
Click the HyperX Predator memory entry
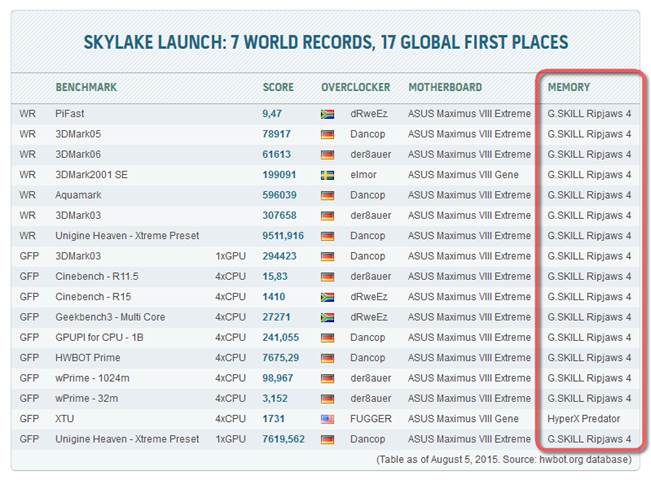click(x=586, y=419)
